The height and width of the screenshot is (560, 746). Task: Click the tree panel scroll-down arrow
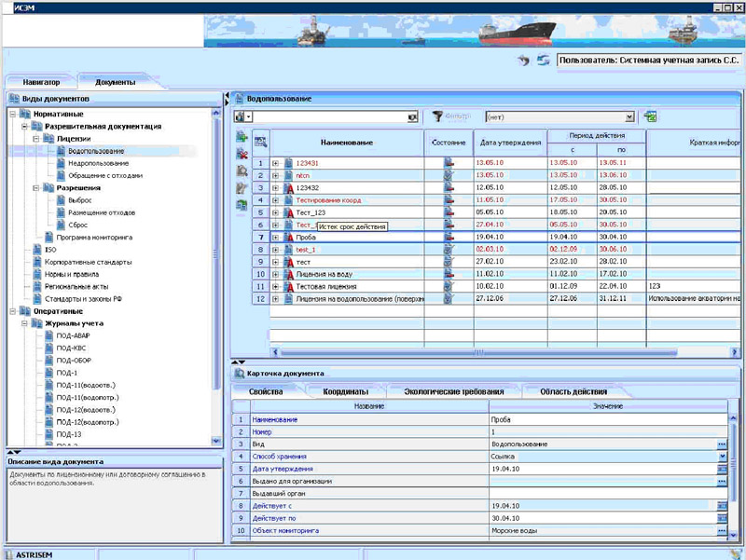[215, 441]
